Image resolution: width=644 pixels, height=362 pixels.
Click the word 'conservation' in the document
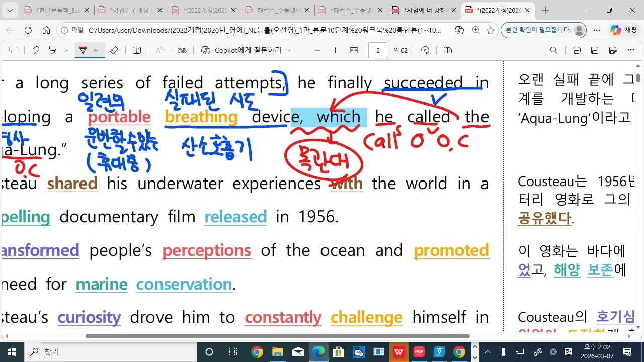184,284
